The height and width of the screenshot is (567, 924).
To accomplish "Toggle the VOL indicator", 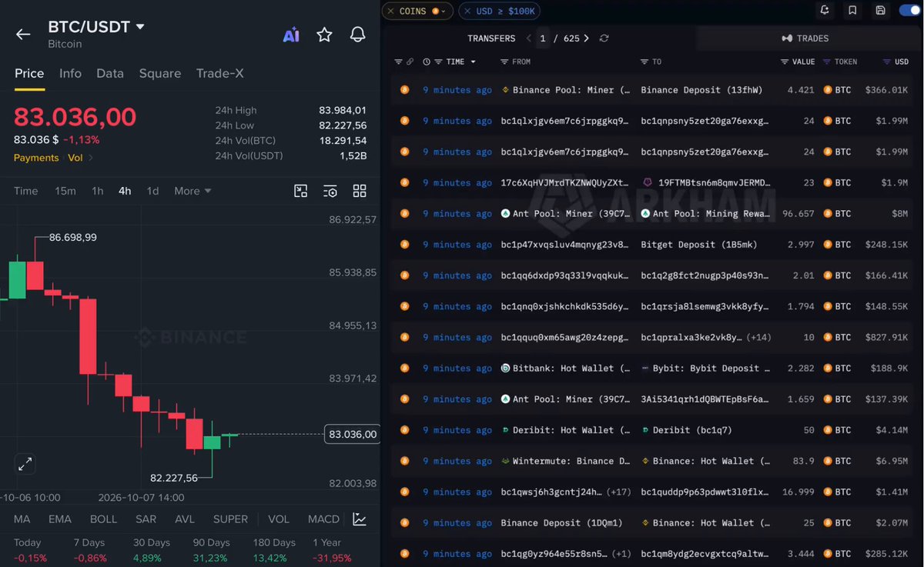I will [x=279, y=519].
